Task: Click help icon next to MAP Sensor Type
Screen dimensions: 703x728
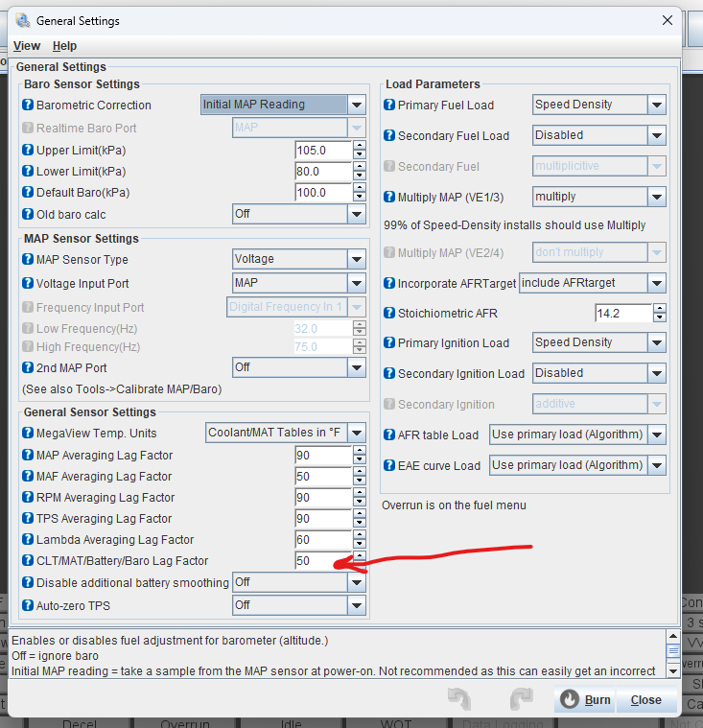Action: pyautogui.click(x=28, y=260)
